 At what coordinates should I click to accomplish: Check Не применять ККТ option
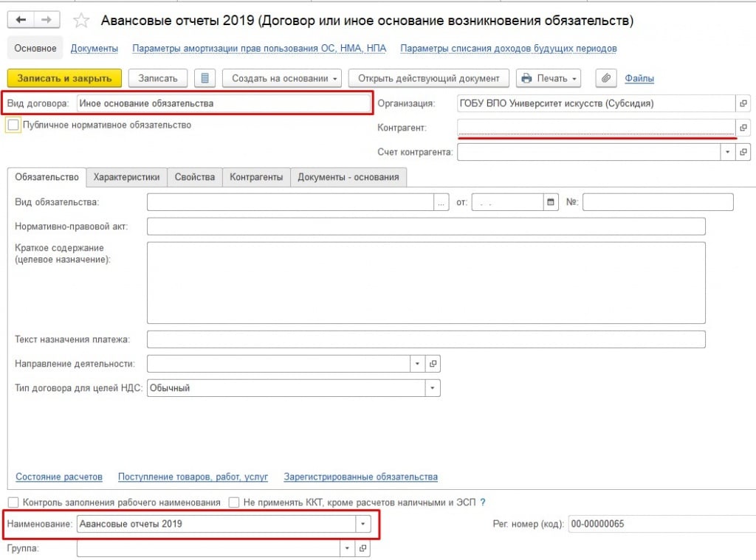234,502
